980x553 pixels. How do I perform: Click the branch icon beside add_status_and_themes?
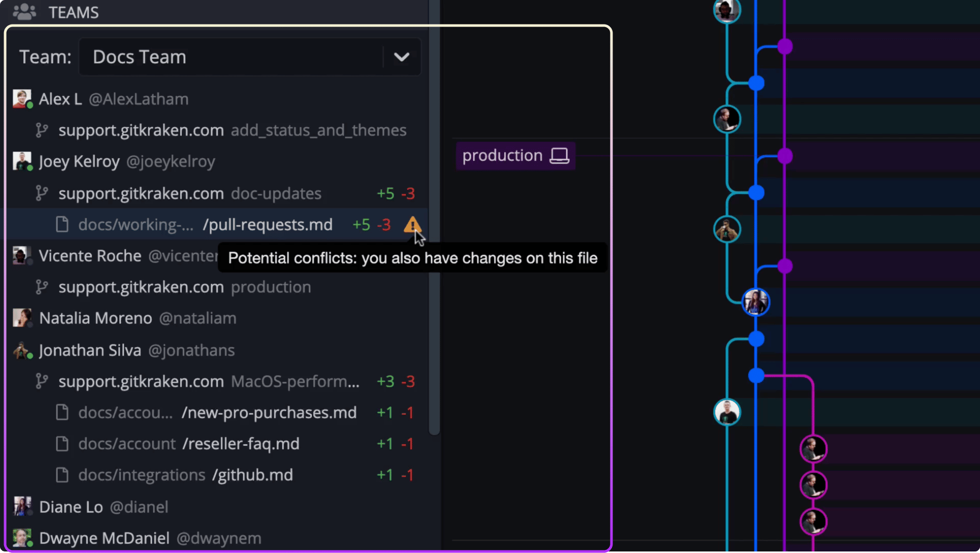click(42, 130)
